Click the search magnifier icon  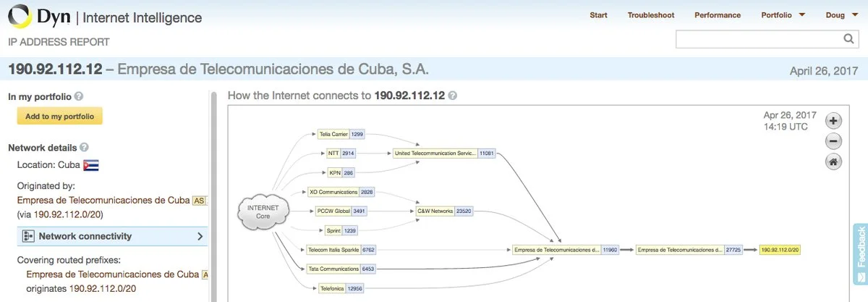pos(848,39)
